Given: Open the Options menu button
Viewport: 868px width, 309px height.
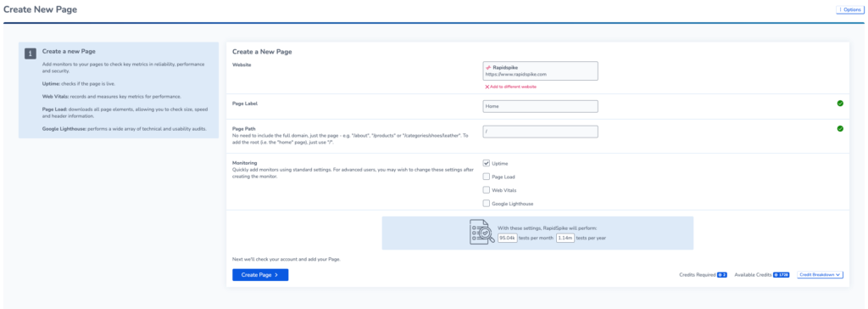Looking at the screenshot, I should pyautogui.click(x=849, y=9).
